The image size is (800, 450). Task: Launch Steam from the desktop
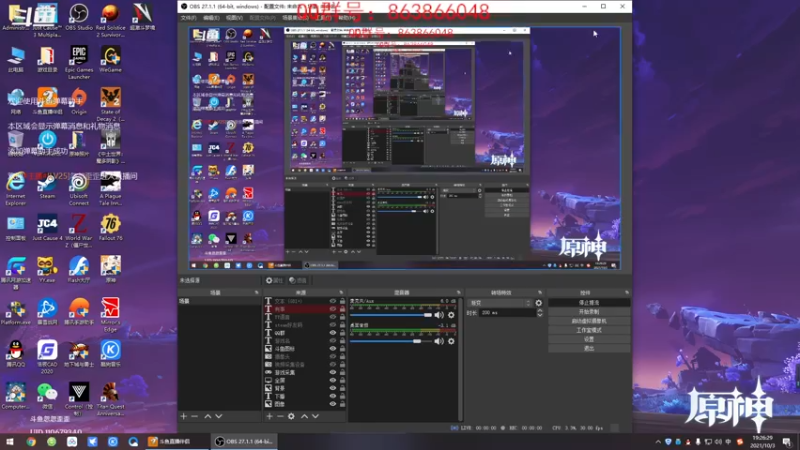(x=47, y=186)
